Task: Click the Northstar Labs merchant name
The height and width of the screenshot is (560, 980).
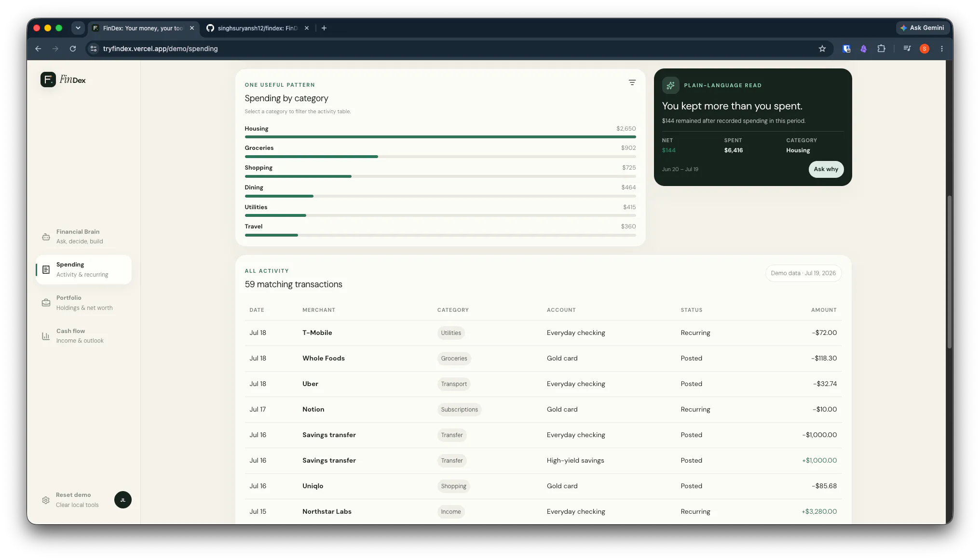Action: point(327,512)
